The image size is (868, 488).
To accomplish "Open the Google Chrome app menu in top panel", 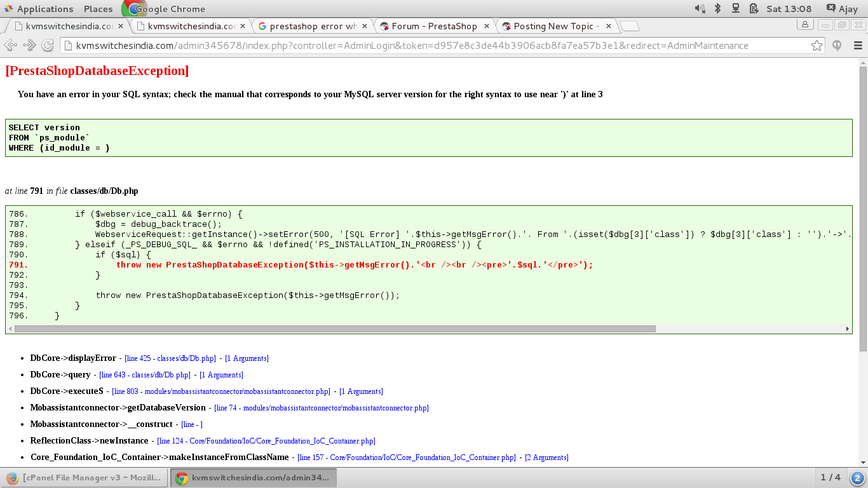I will [164, 9].
